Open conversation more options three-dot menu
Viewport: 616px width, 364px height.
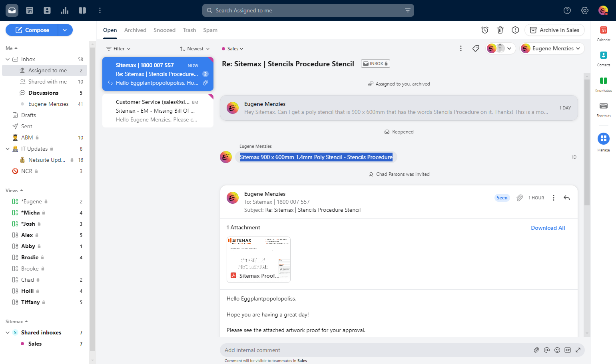[x=461, y=48]
